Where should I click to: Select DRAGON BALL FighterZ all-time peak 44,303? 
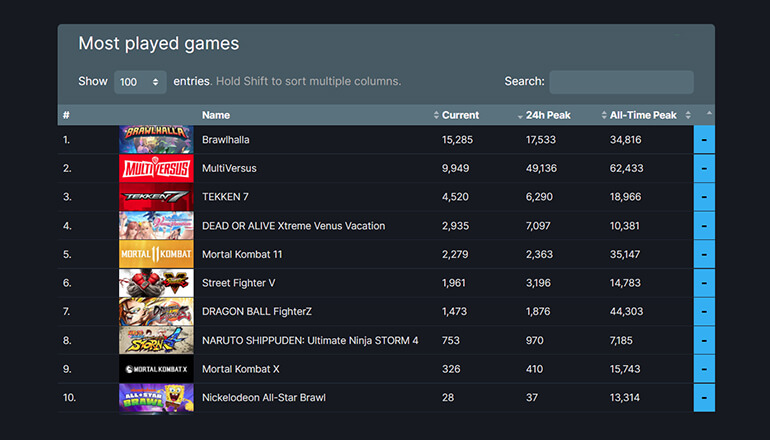click(x=626, y=312)
